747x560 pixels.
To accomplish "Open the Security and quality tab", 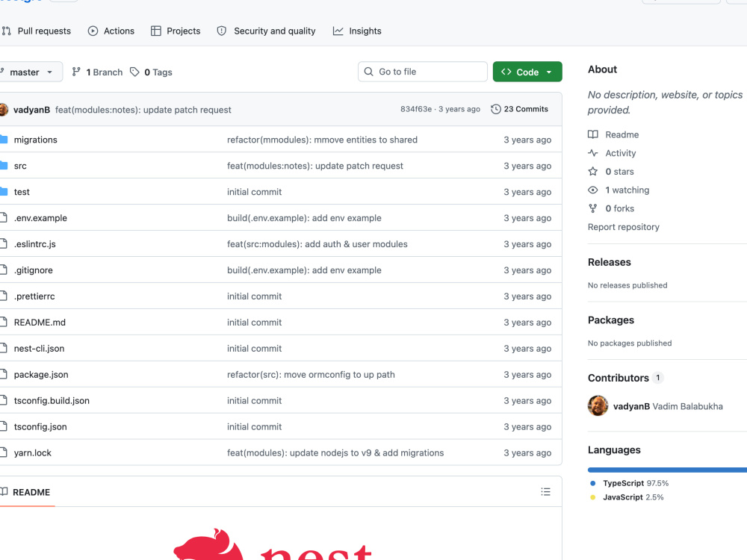I will [x=266, y=31].
